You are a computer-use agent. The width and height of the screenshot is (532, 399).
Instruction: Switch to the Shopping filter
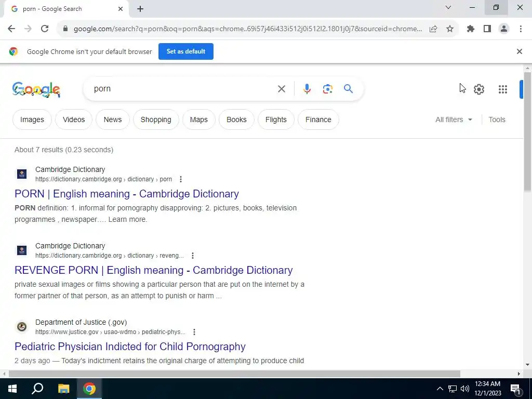[156, 119]
